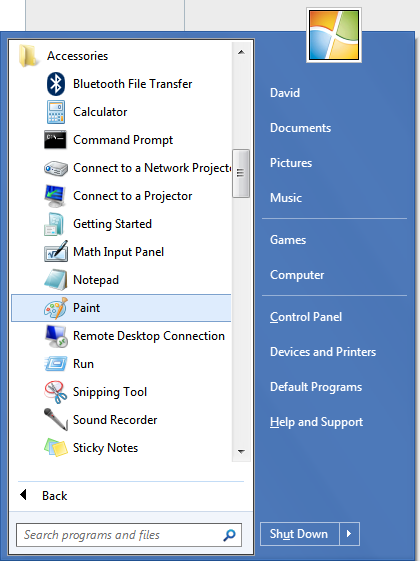
Task: Open Devices and Printers
Action: click(323, 352)
